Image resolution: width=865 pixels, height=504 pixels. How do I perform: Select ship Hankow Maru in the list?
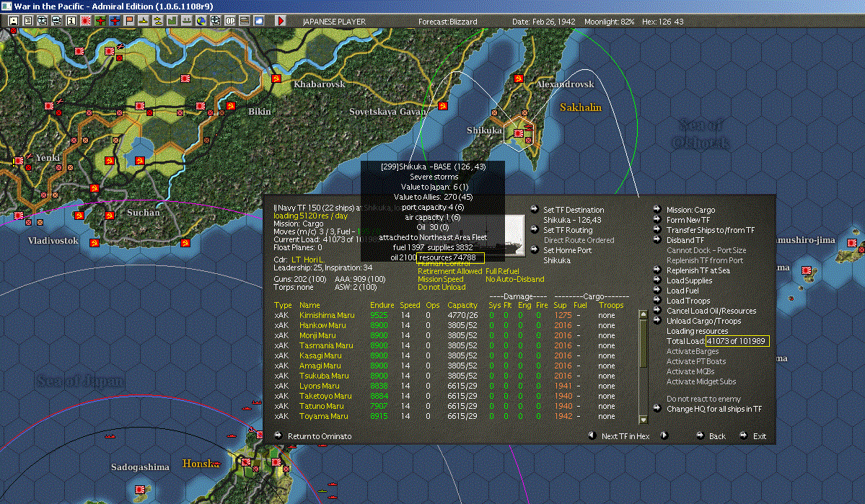point(322,325)
